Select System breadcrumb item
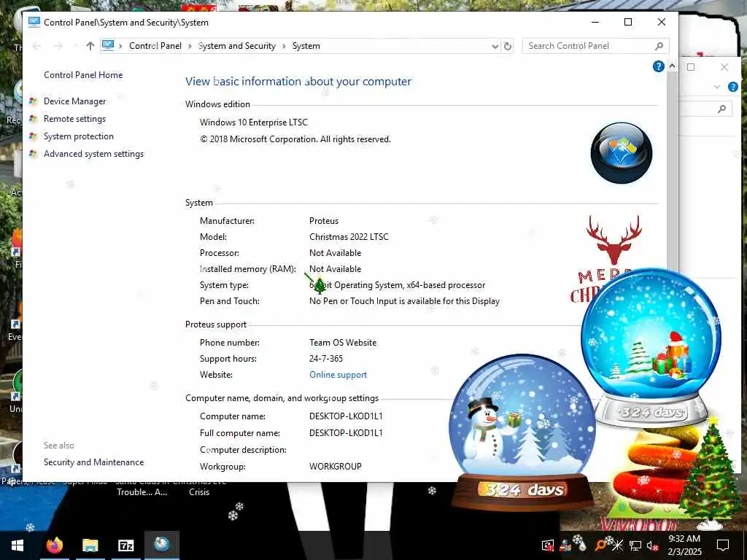Viewport: 747px width, 560px height. click(x=306, y=46)
